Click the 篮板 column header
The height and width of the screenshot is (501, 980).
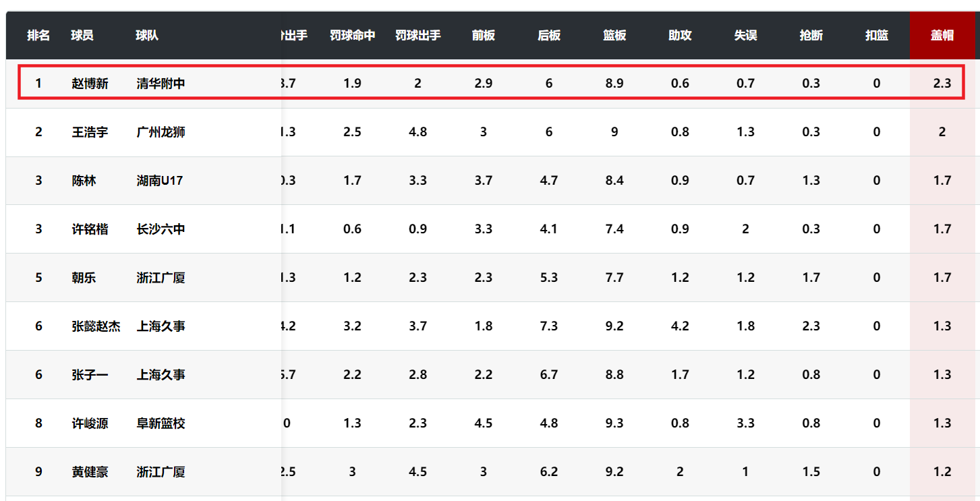pyautogui.click(x=614, y=36)
